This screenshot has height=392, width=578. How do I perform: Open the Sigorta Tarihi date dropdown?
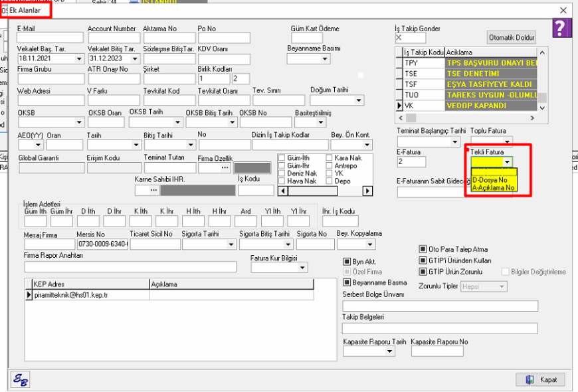click(x=231, y=245)
